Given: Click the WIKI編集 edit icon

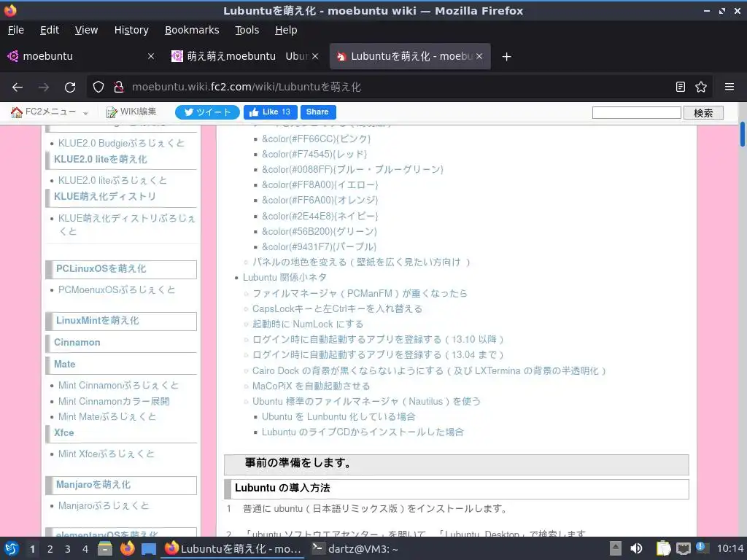Looking at the screenshot, I should (x=112, y=112).
